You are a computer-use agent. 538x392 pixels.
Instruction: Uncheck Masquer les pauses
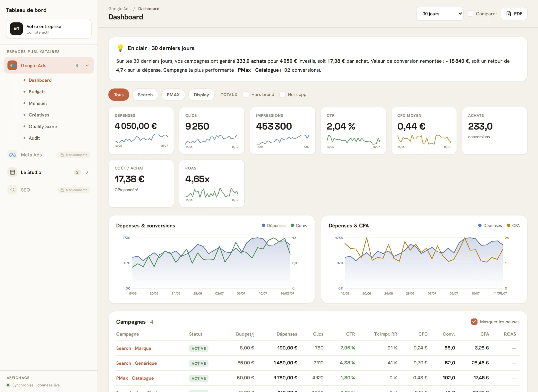[x=474, y=322]
